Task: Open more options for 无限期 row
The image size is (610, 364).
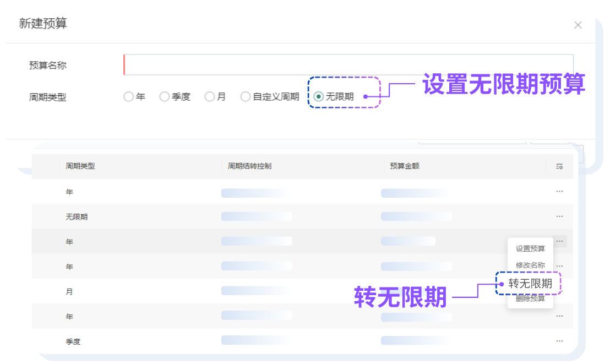Action: 559,216
